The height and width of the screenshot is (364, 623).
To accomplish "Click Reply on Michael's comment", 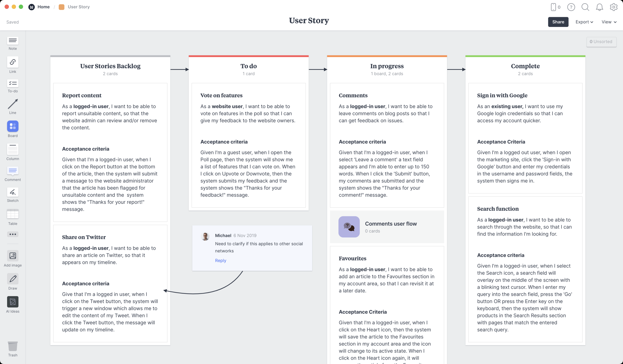I will [221, 260].
